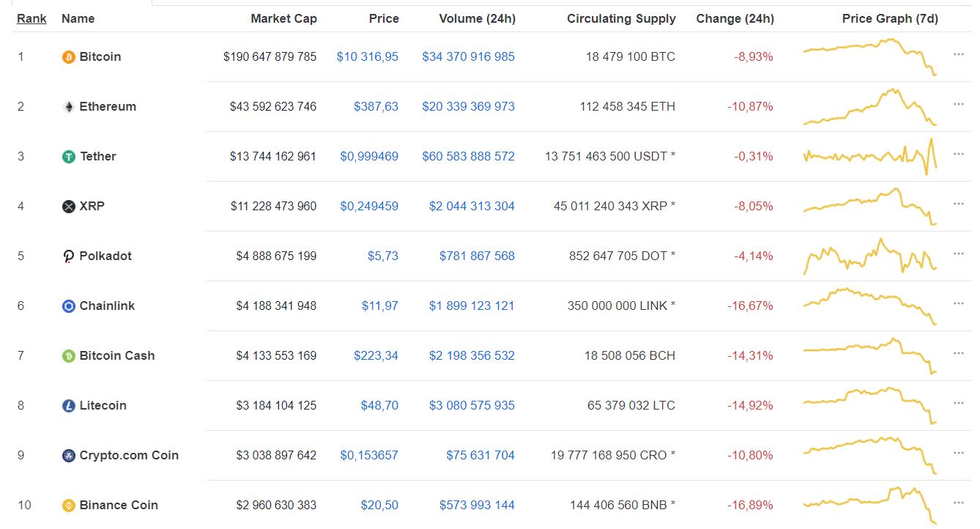The height and width of the screenshot is (529, 980).
Task: Click Bitcoin price $10 316,95
Action: [368, 56]
